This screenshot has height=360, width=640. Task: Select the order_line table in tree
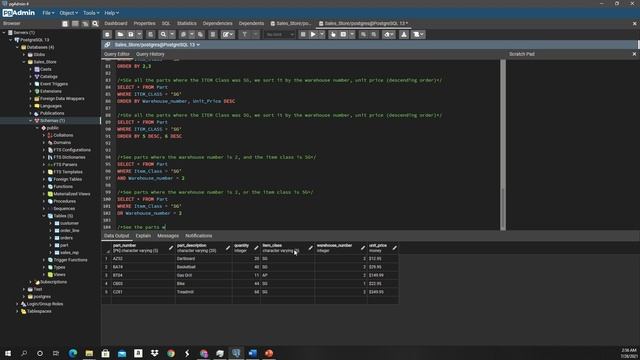click(69, 231)
